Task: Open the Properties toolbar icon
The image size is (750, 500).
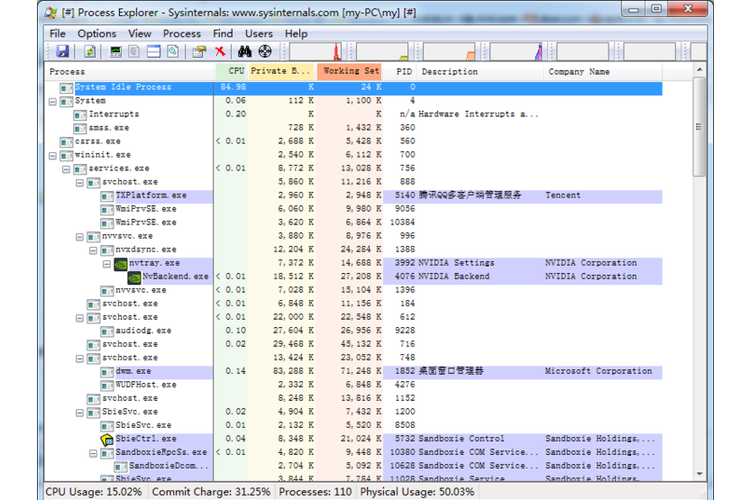Action: (199, 51)
